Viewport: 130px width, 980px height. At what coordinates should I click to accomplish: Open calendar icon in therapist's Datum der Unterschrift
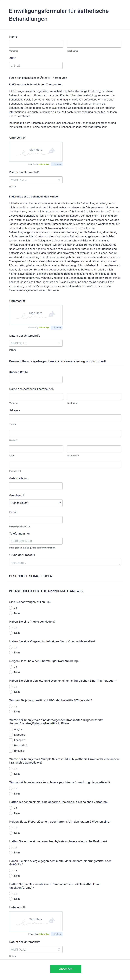(59, 180)
